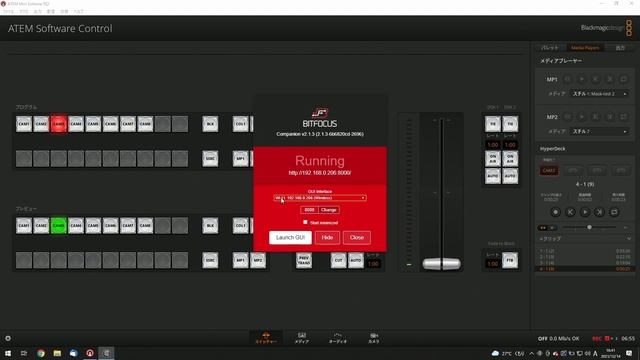
Task: Open File Explorer from the taskbar
Action: [57, 353]
